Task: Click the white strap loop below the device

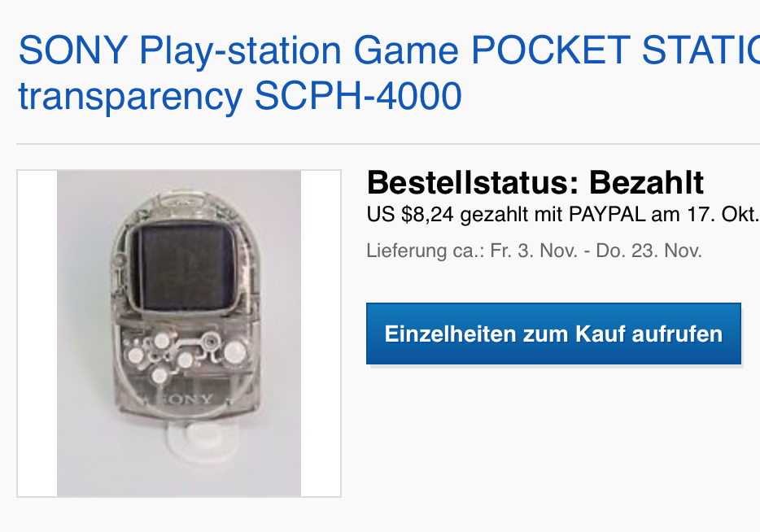Action: (x=202, y=441)
